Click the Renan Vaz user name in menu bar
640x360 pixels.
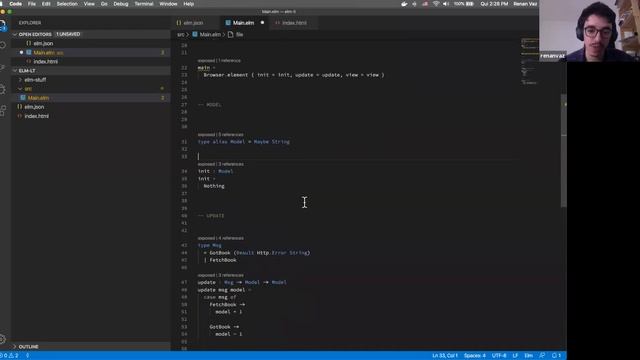525,4
